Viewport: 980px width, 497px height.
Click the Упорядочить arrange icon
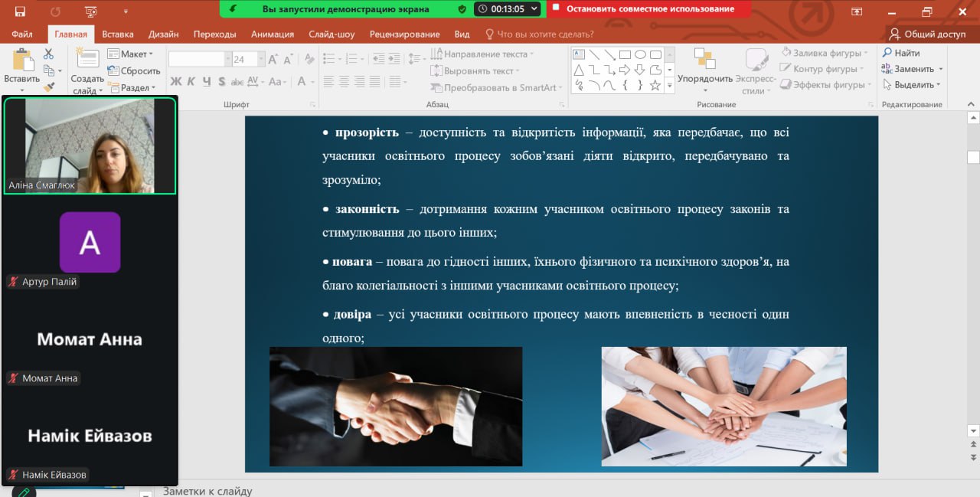click(704, 60)
